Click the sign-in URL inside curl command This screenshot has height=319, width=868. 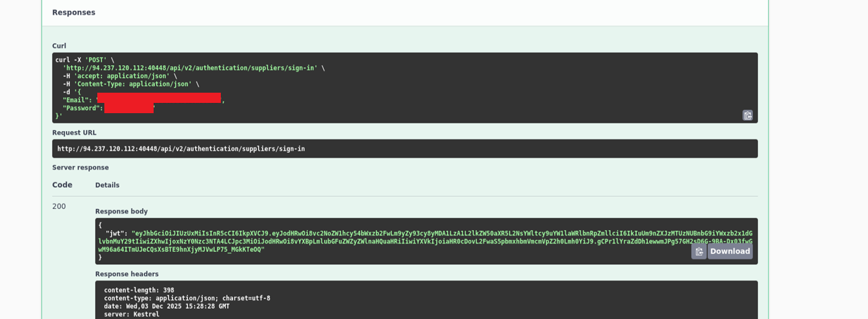[x=190, y=68]
